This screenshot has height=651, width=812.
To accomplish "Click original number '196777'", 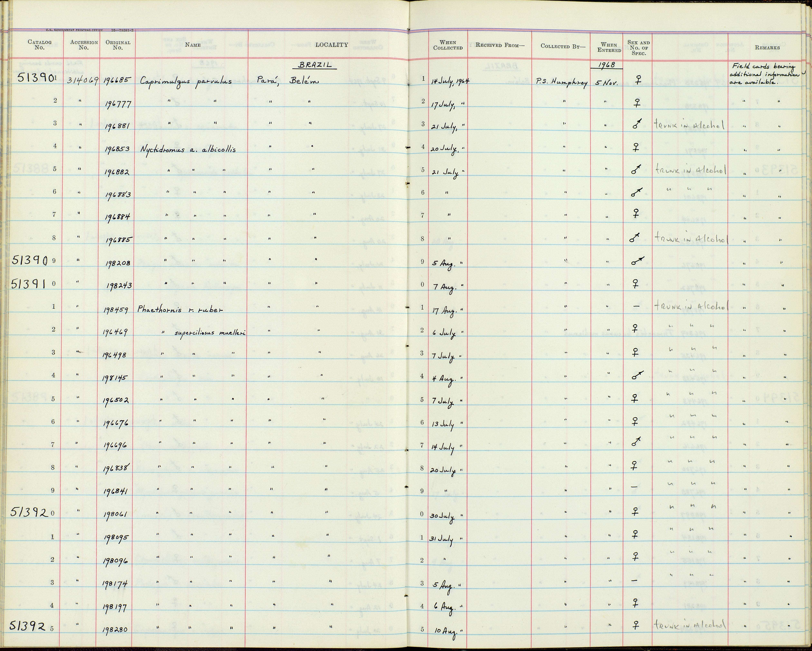I will [118, 104].
